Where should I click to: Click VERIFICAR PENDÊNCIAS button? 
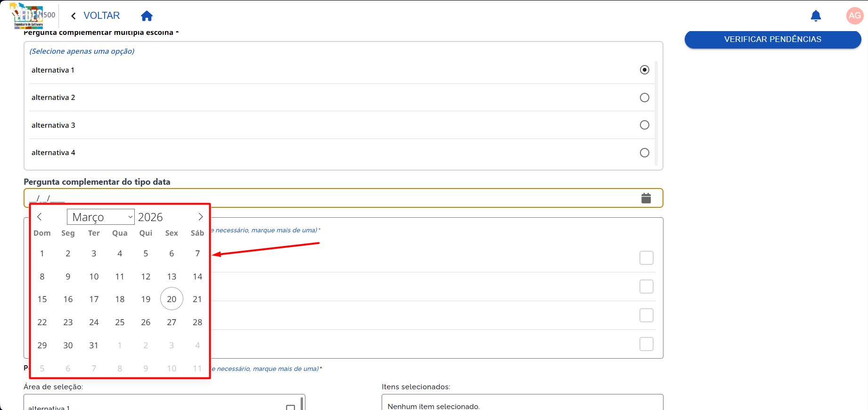click(773, 40)
